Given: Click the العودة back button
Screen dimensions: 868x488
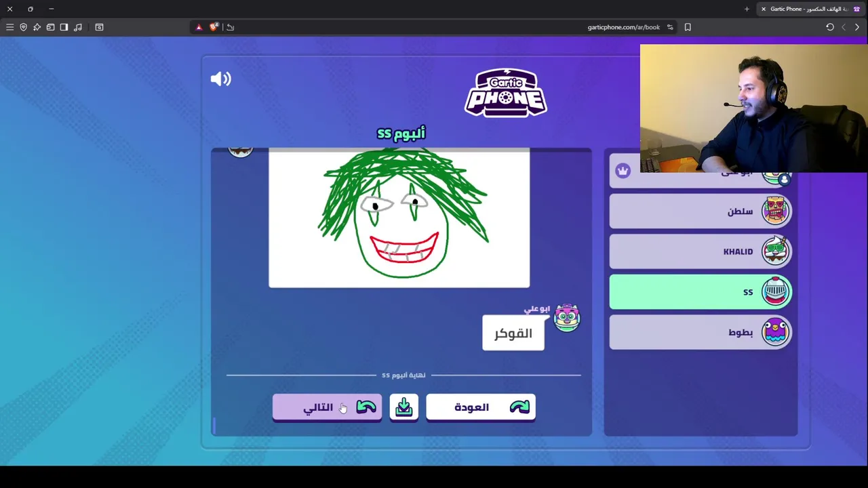Looking at the screenshot, I should pos(481,407).
